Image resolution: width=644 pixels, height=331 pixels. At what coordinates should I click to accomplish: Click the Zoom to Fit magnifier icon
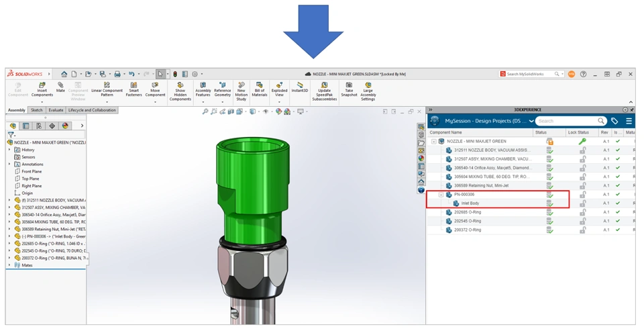[x=205, y=111]
